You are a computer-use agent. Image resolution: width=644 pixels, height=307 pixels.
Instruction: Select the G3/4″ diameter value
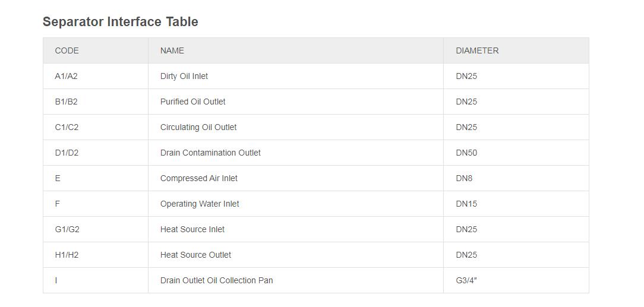click(x=466, y=280)
